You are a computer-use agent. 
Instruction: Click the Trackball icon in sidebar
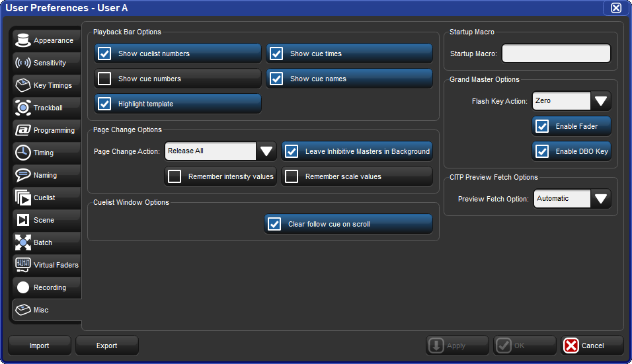[23, 108]
